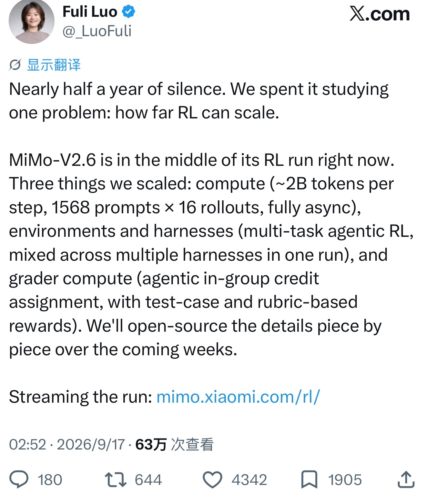Click the 1905 bookmarks count

tap(345, 480)
